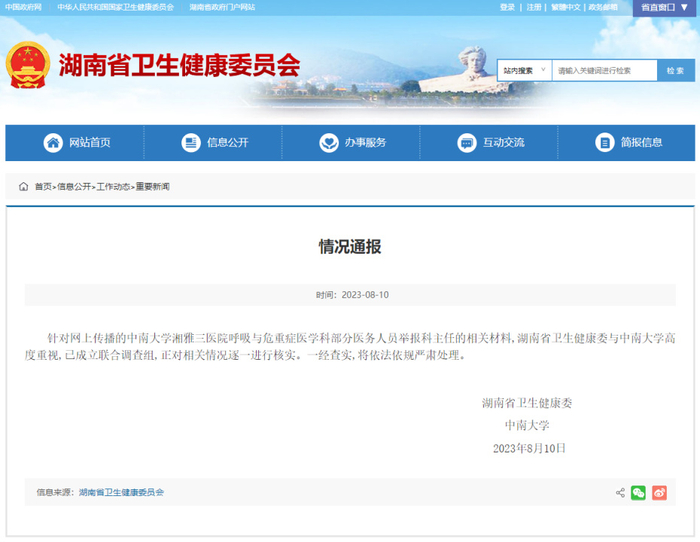This screenshot has height=542, width=700.
Task: Click the 湖南省卫生健康委员会 site title
Action: [179, 65]
